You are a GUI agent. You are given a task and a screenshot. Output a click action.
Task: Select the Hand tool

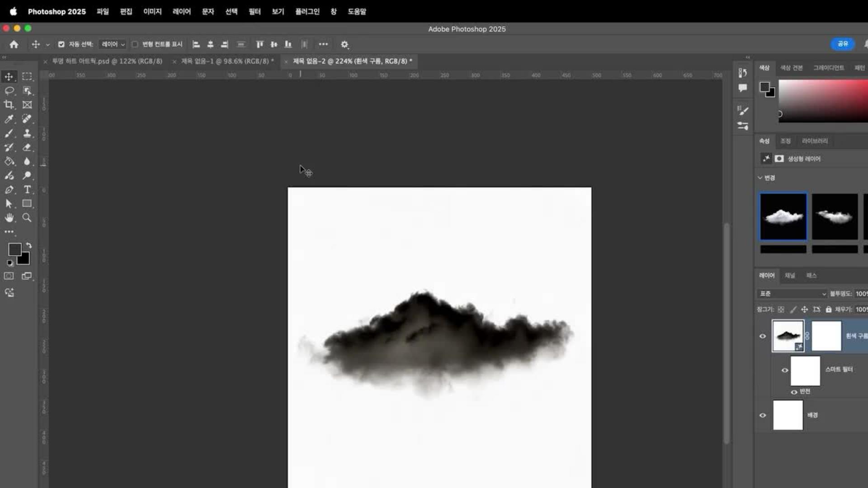point(9,218)
